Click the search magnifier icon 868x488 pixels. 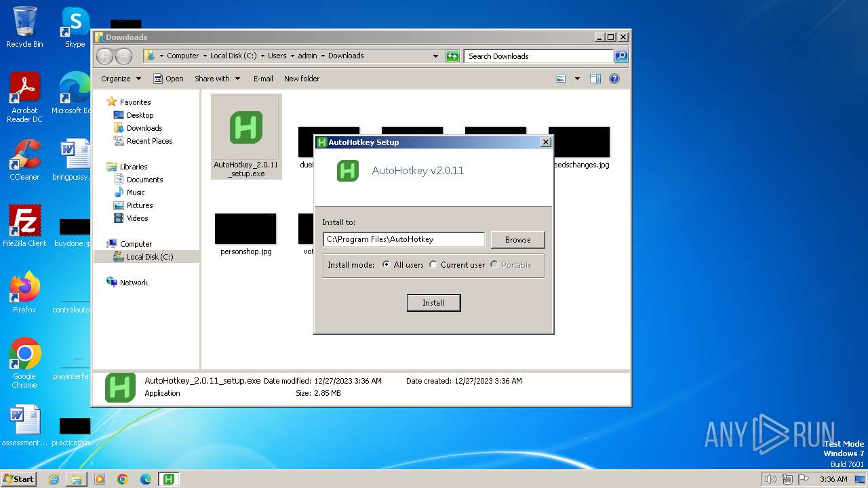pyautogui.click(x=621, y=56)
